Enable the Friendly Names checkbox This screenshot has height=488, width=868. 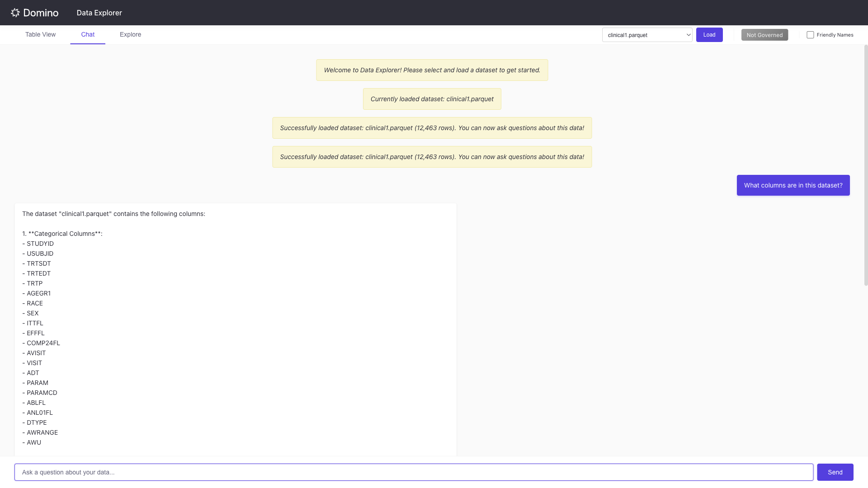click(810, 35)
